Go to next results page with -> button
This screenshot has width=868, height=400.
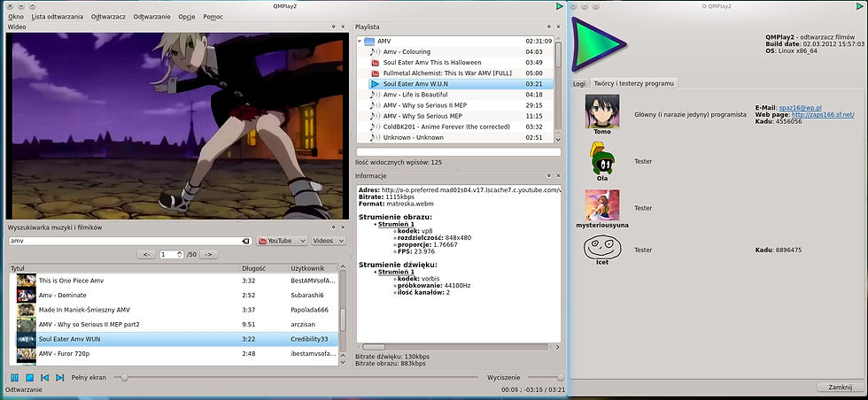pyautogui.click(x=209, y=255)
